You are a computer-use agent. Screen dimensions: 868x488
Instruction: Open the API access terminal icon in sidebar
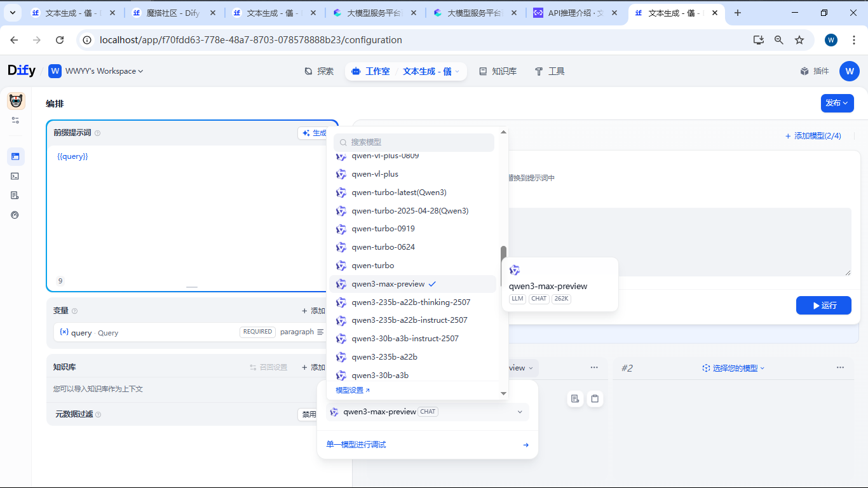pos(15,176)
